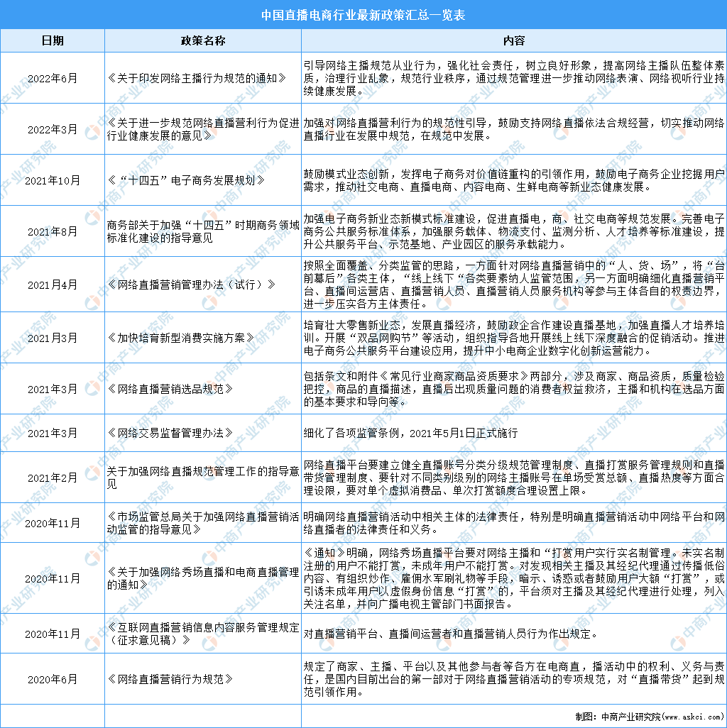Select the date cell "2020年6月"
The height and width of the screenshot is (728, 727).
(53, 679)
